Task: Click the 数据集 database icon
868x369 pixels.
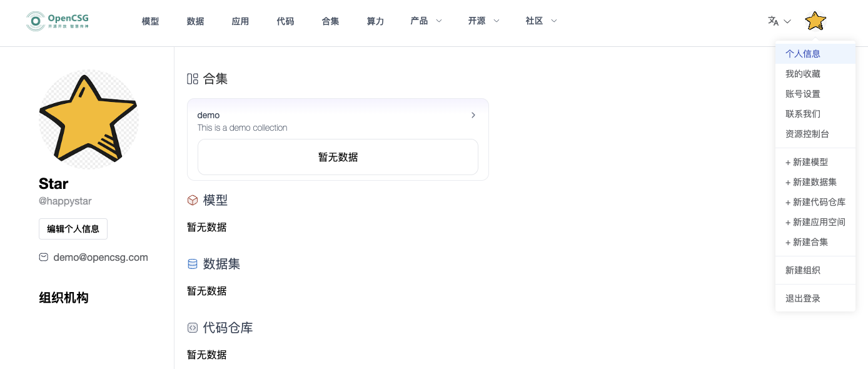Action: [193, 264]
